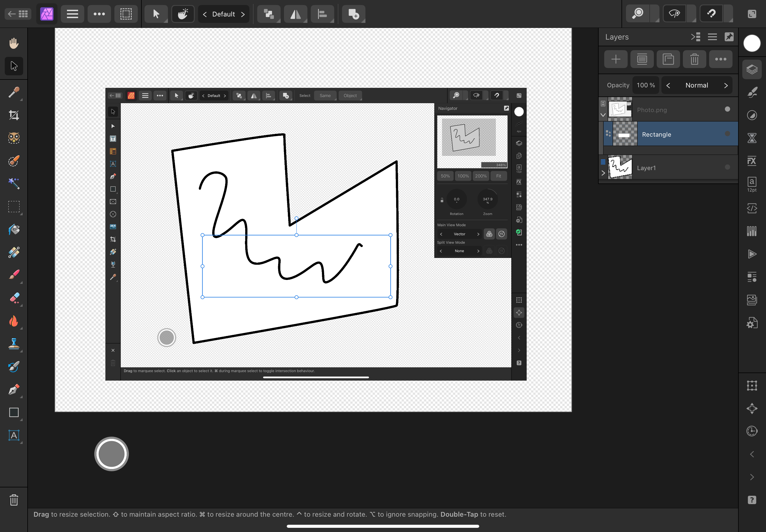Open the FX layer effects studio
The image size is (766, 532).
[x=752, y=161]
